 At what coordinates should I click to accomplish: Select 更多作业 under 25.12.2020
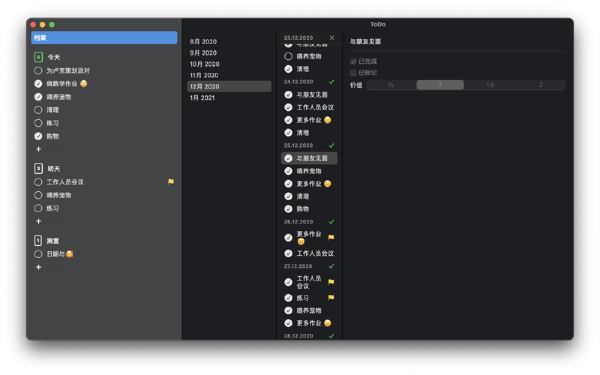pyautogui.click(x=309, y=184)
